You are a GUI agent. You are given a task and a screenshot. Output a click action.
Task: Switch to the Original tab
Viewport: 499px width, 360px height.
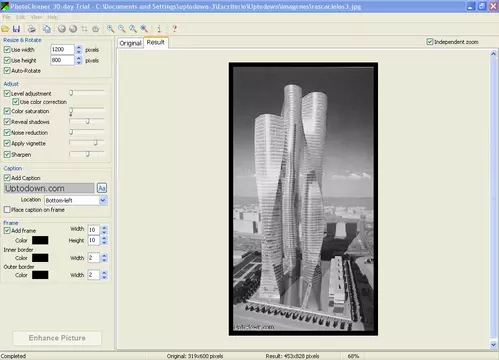pyautogui.click(x=130, y=43)
